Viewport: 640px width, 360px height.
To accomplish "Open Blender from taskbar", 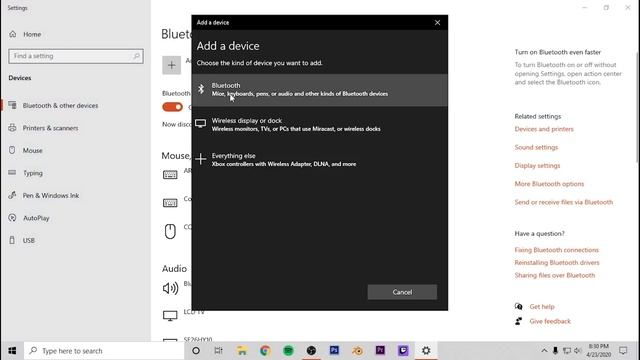I will (358, 351).
